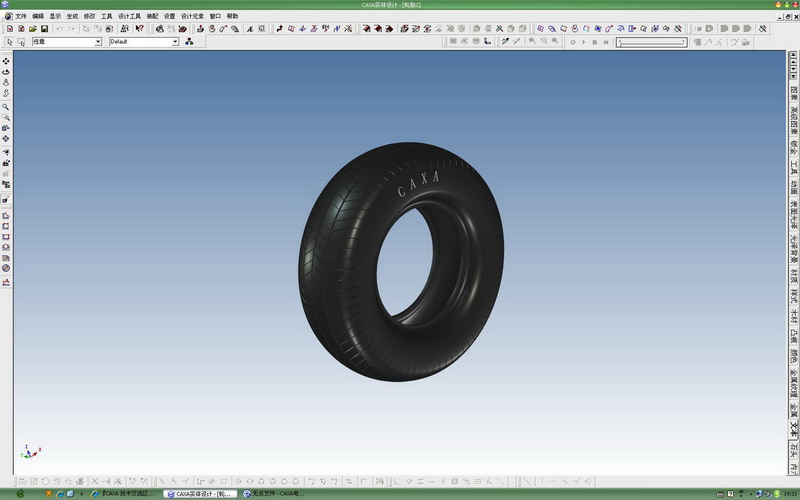800x500 pixels.
Task: Click the Save floppy disk icon
Action: [44, 29]
